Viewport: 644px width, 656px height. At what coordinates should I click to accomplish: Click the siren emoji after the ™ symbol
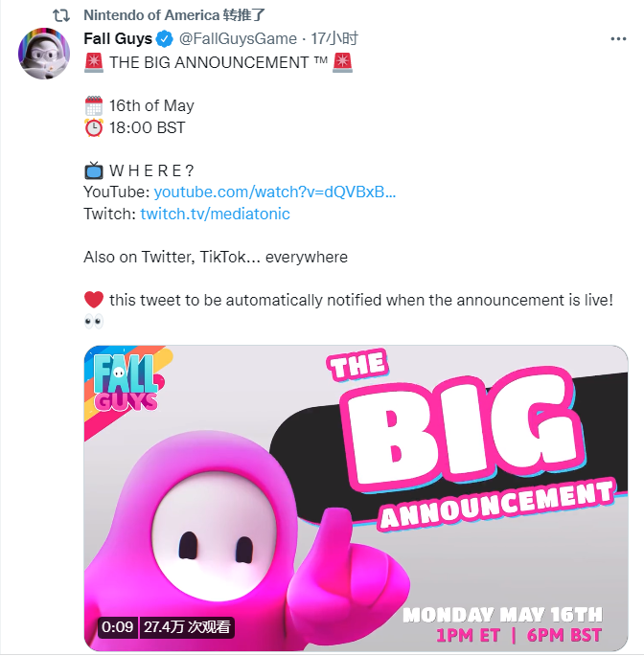(x=342, y=62)
